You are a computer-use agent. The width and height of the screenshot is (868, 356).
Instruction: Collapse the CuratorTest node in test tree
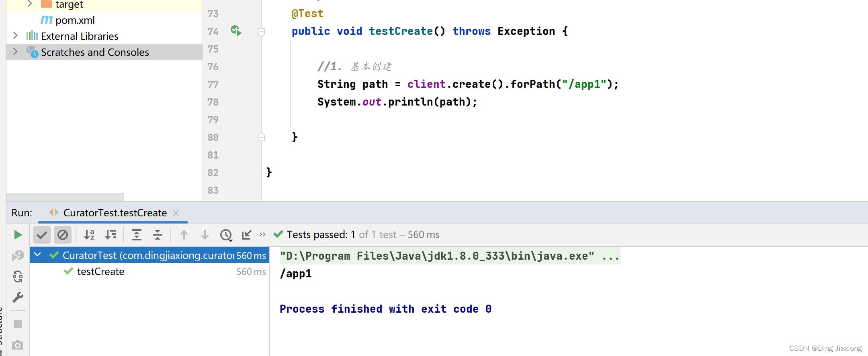37,254
